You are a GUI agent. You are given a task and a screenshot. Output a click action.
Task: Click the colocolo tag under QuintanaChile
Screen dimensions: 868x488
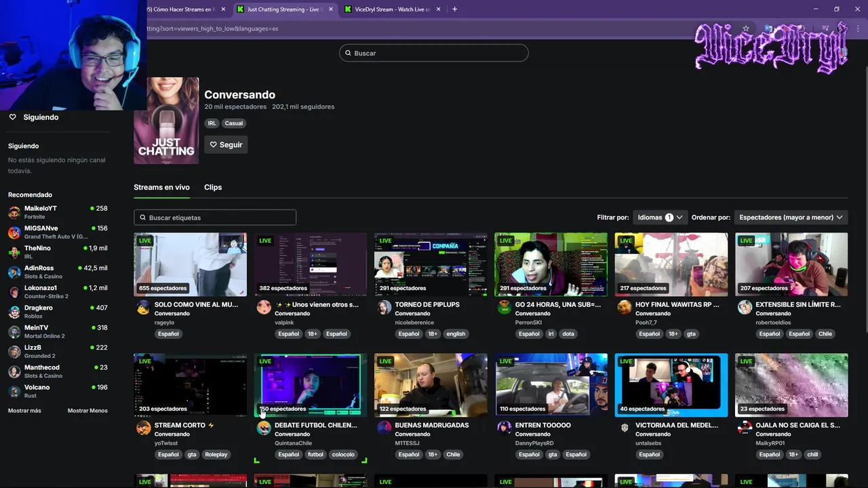click(x=343, y=454)
